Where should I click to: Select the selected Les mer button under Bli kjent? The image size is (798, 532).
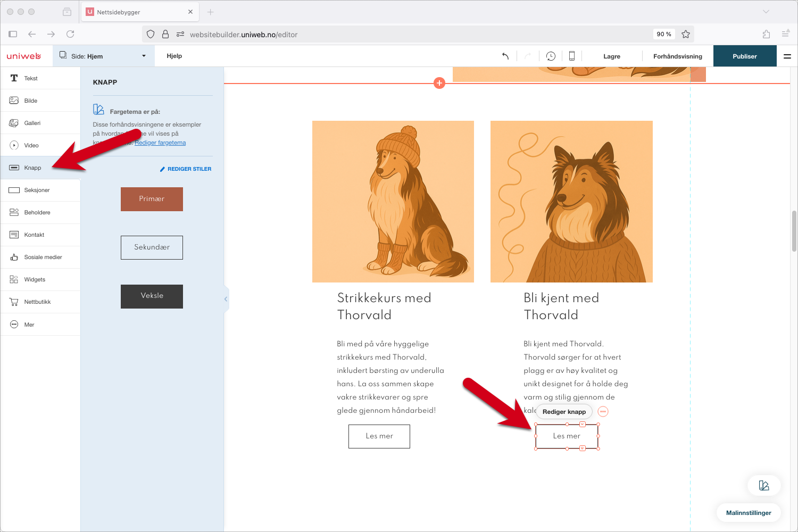(567, 436)
